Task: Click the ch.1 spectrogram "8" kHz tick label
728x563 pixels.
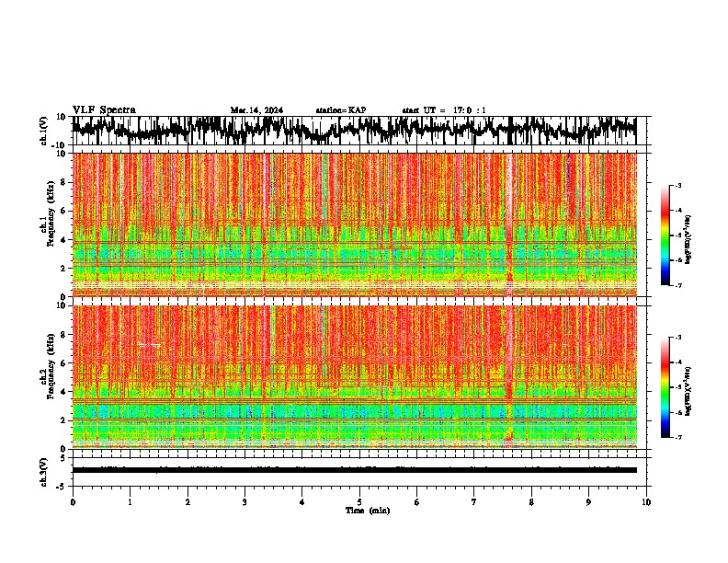Action: (64, 182)
